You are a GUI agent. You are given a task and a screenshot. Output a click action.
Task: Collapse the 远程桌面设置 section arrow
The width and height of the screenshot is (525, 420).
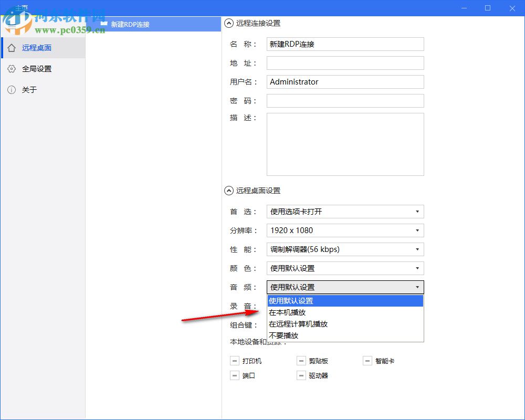click(228, 191)
